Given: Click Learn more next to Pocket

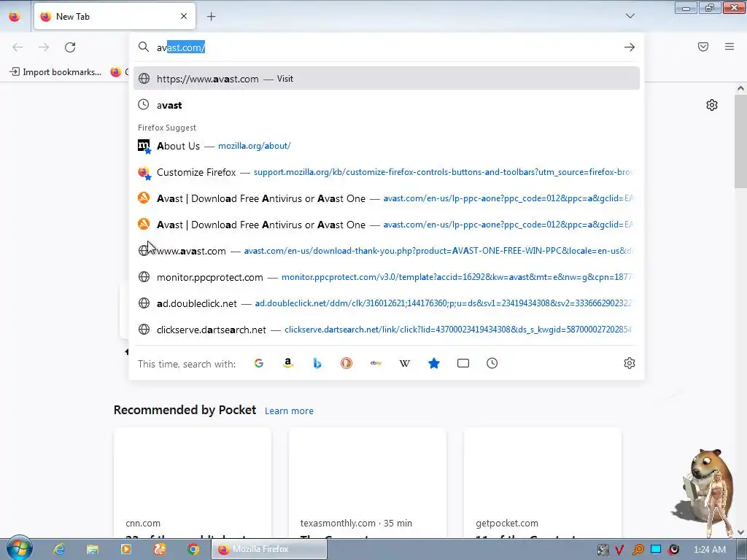Looking at the screenshot, I should 289,411.
